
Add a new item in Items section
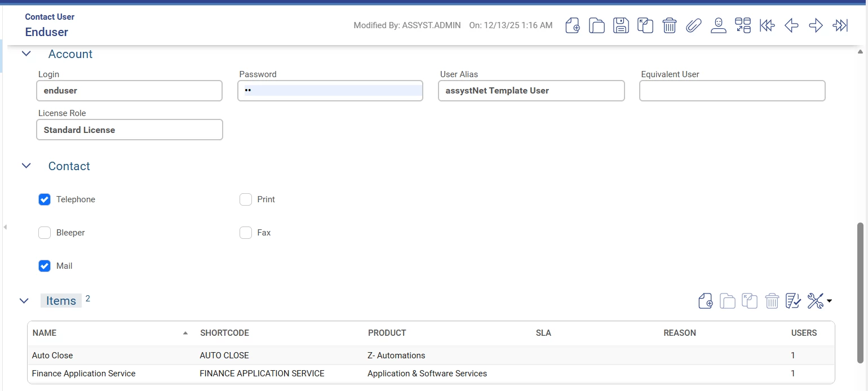tap(706, 301)
